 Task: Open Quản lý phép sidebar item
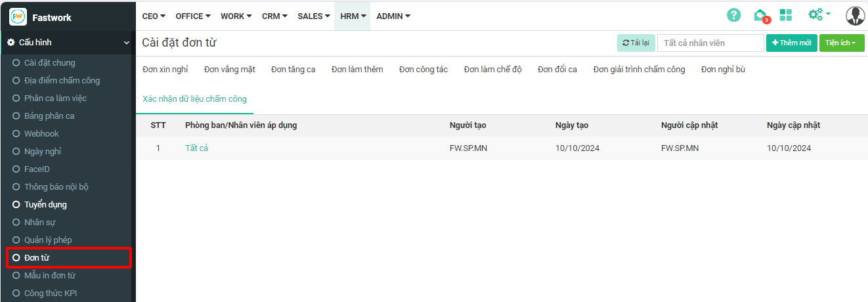coord(48,240)
